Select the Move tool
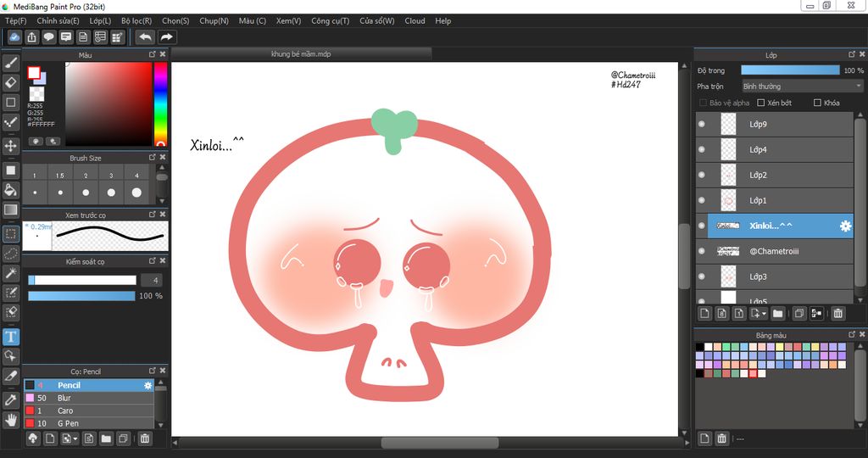The width and height of the screenshot is (868, 458). coord(10,146)
